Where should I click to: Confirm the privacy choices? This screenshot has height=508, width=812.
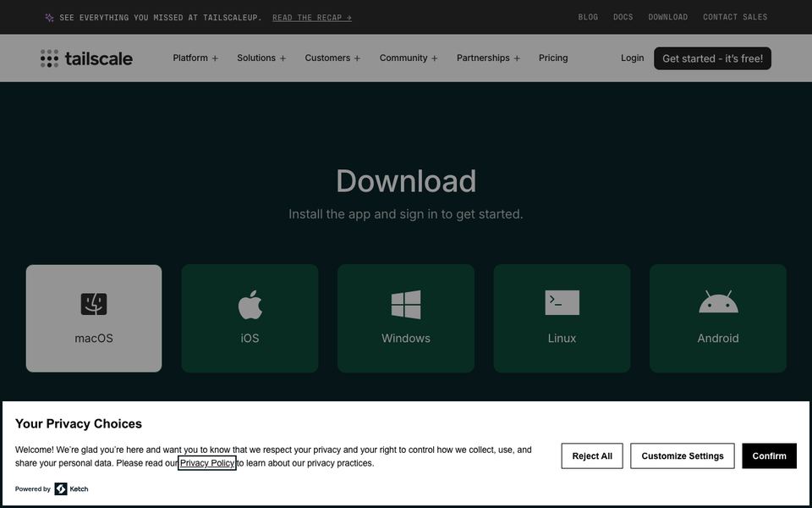[x=769, y=456]
